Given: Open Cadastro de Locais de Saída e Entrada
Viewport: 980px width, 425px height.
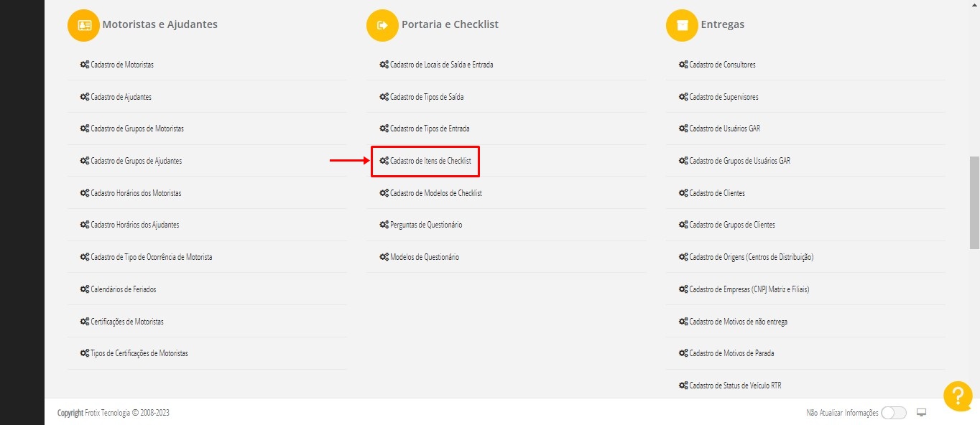Looking at the screenshot, I should coord(441,65).
